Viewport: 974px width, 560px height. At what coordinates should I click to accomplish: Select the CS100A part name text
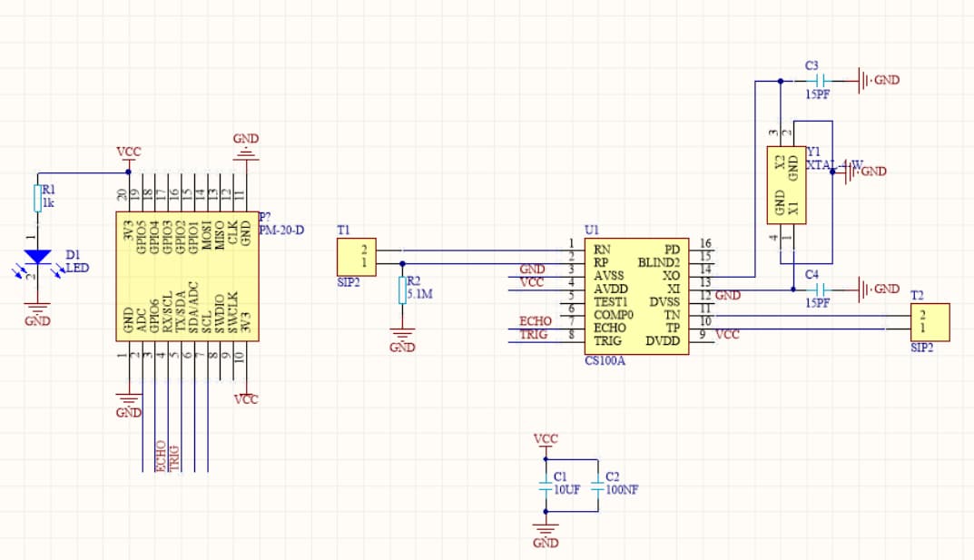coord(605,361)
